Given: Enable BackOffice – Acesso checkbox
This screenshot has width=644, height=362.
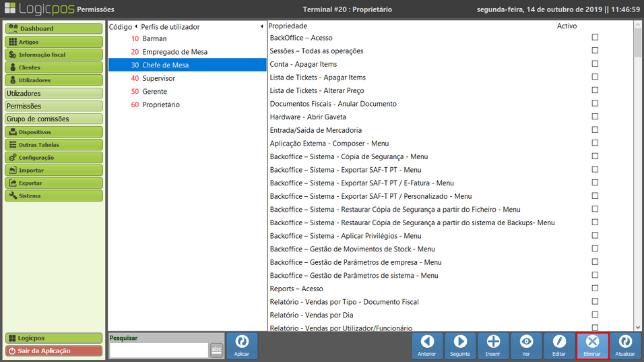Looking at the screenshot, I should coord(595,38).
